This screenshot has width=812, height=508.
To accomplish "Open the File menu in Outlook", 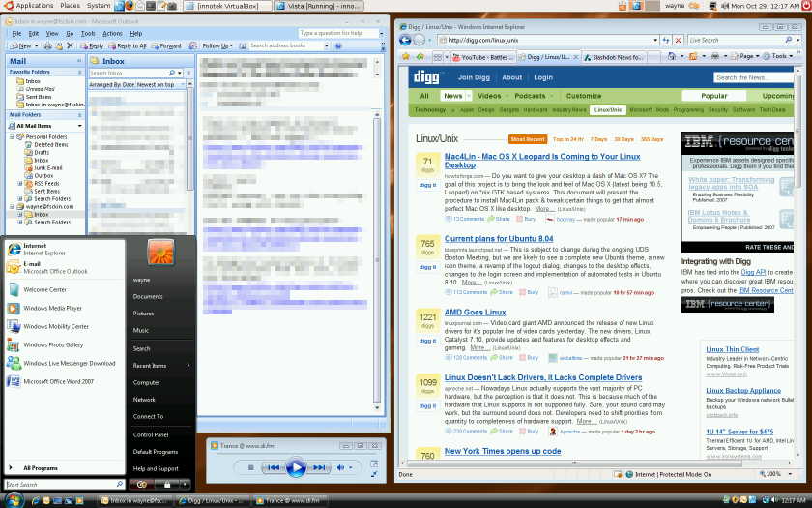I will 16,33.
